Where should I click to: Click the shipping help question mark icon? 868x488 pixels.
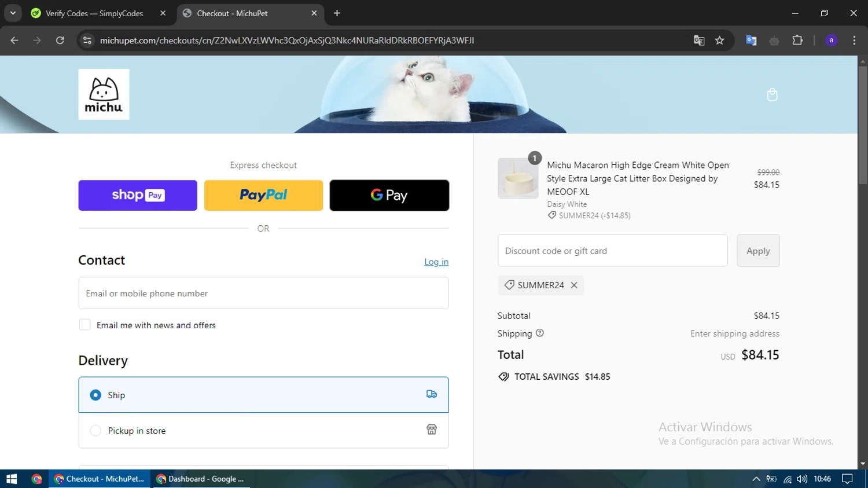pos(540,333)
